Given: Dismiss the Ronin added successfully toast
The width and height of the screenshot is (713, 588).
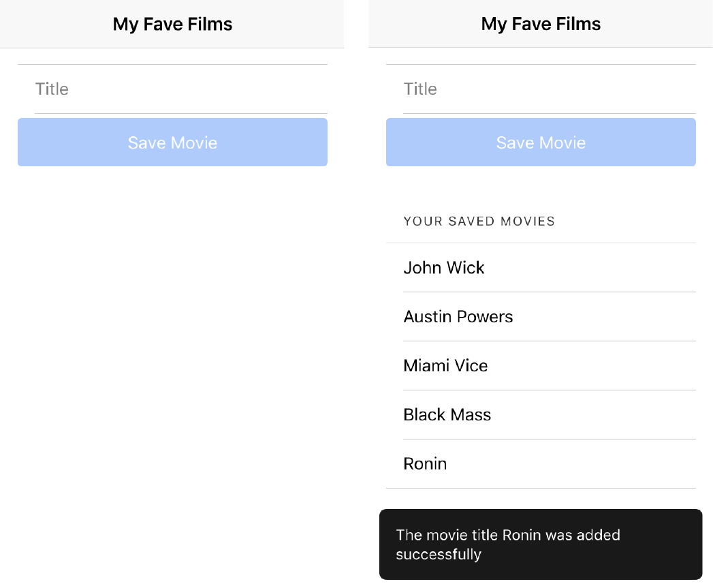Looking at the screenshot, I should (541, 544).
